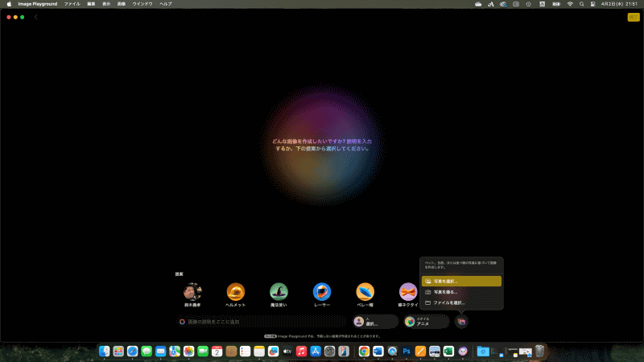
Task: Open App Store from the Dock
Action: (x=316, y=352)
